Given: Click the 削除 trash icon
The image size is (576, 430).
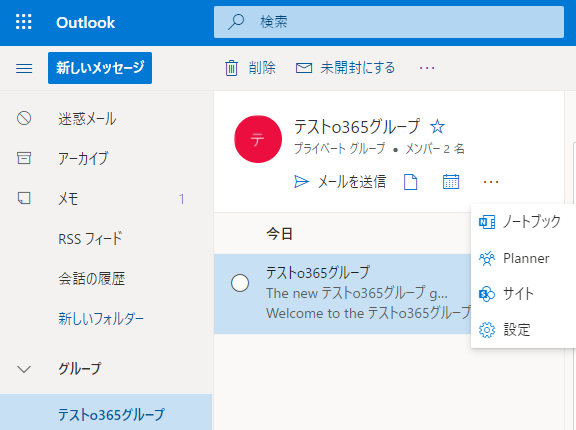Looking at the screenshot, I should click(231, 68).
